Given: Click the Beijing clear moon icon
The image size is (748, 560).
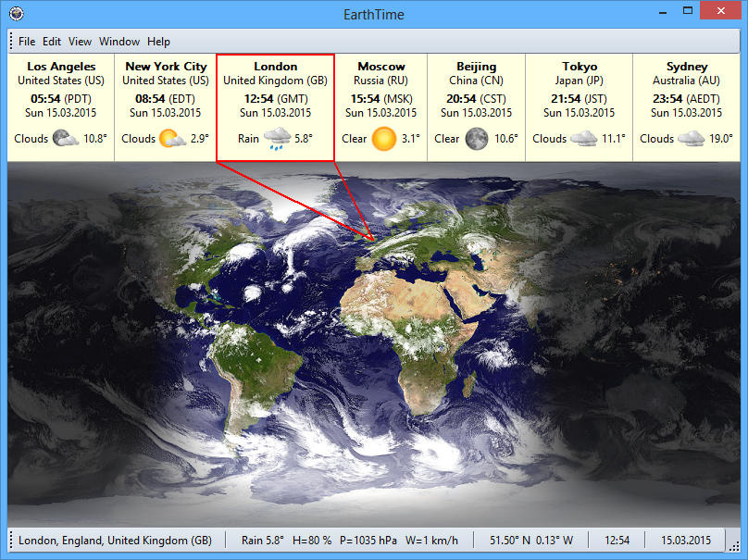Looking at the screenshot, I should 477,139.
